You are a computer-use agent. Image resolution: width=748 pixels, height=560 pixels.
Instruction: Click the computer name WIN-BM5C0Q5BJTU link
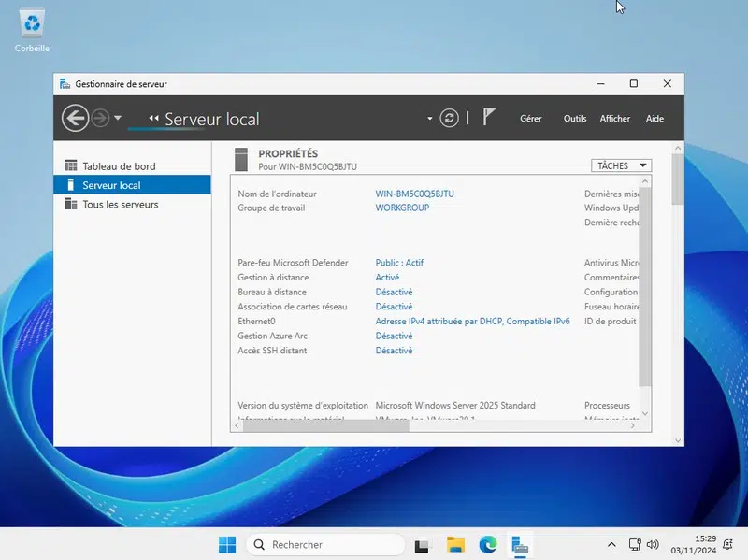click(x=414, y=194)
